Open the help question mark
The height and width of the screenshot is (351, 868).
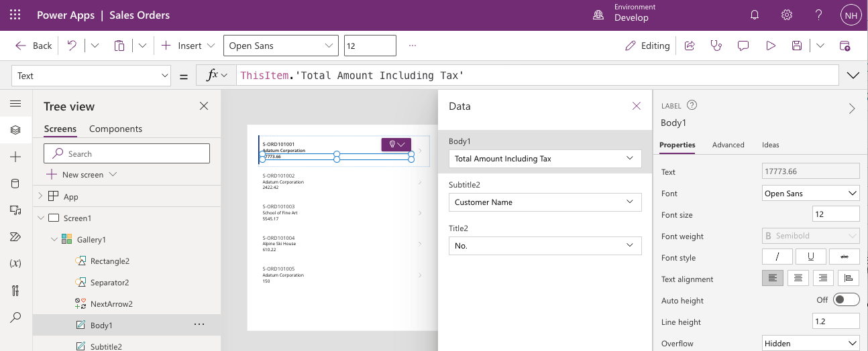pyautogui.click(x=819, y=15)
